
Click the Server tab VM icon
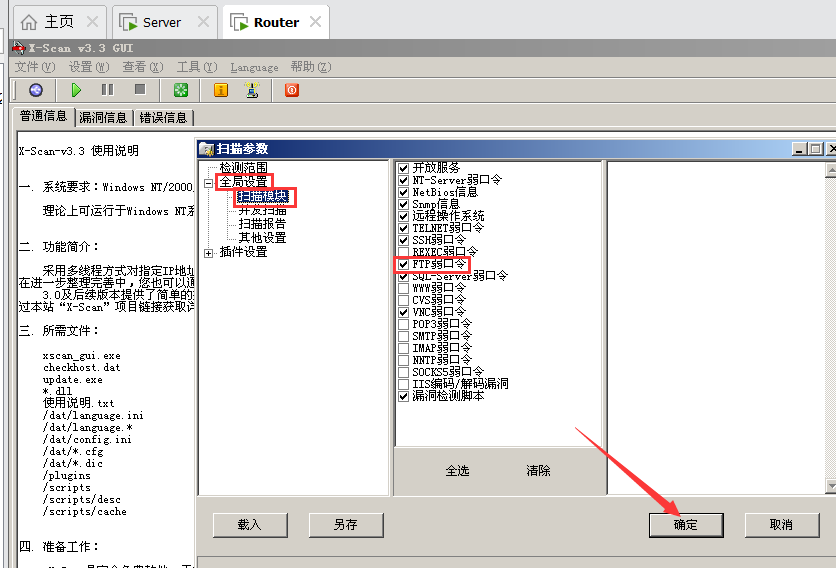pos(128,22)
